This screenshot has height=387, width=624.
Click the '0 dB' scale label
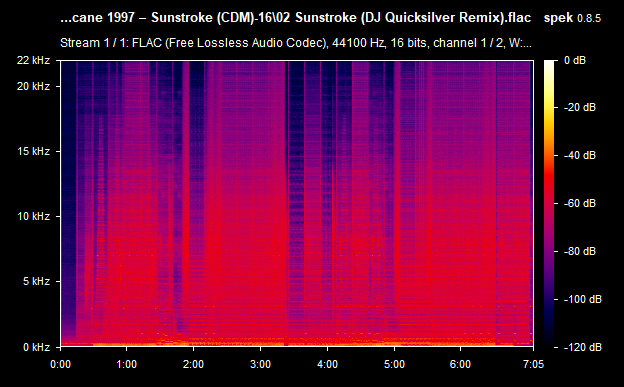coord(575,60)
